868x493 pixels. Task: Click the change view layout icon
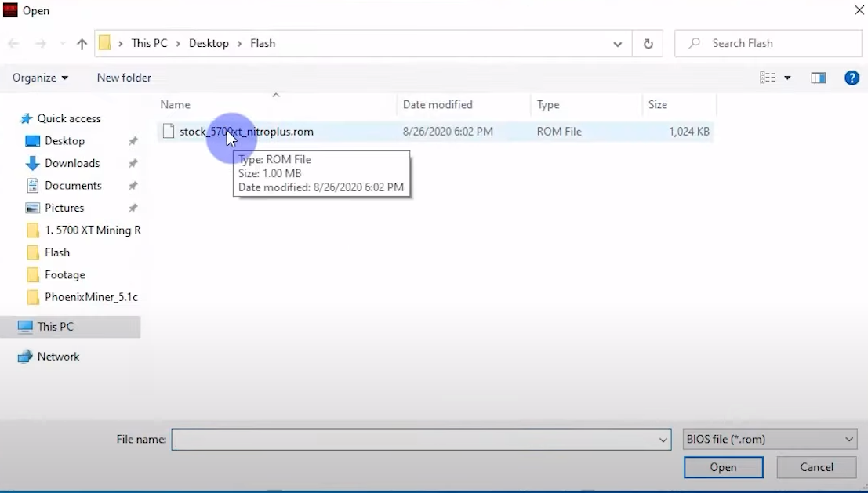pos(768,78)
